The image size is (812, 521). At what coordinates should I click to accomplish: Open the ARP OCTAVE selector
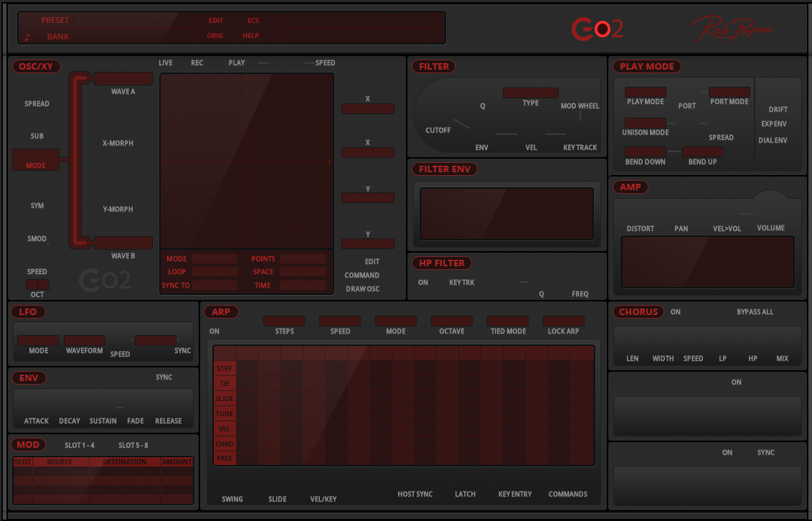click(452, 321)
